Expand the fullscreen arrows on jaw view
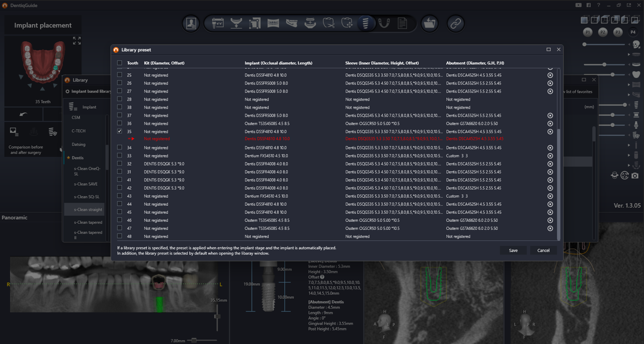This screenshot has height=344, width=644. 76,41
